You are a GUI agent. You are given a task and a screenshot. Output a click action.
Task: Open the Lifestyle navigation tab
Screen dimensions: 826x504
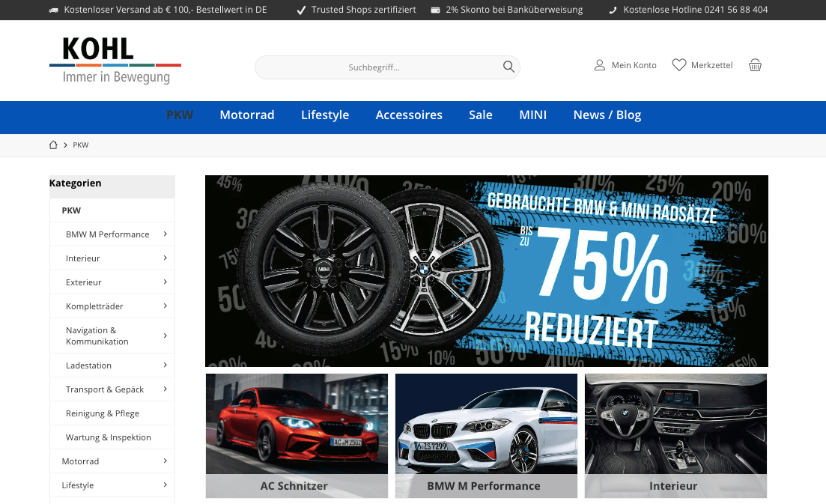(325, 115)
